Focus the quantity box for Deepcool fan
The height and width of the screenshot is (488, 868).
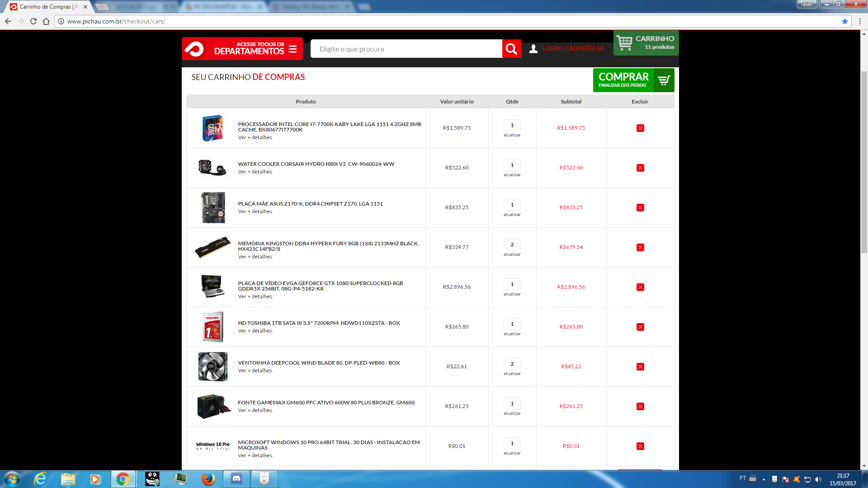click(x=512, y=364)
